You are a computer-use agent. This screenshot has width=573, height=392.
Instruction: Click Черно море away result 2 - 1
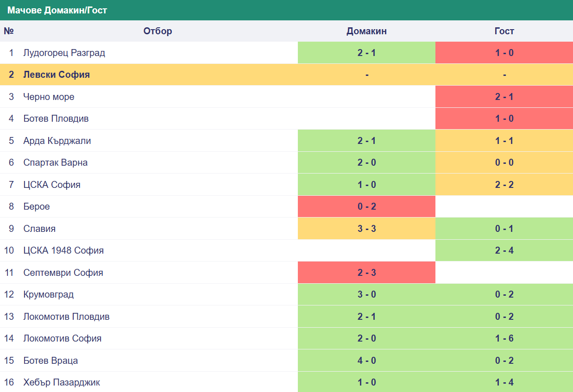coord(504,97)
